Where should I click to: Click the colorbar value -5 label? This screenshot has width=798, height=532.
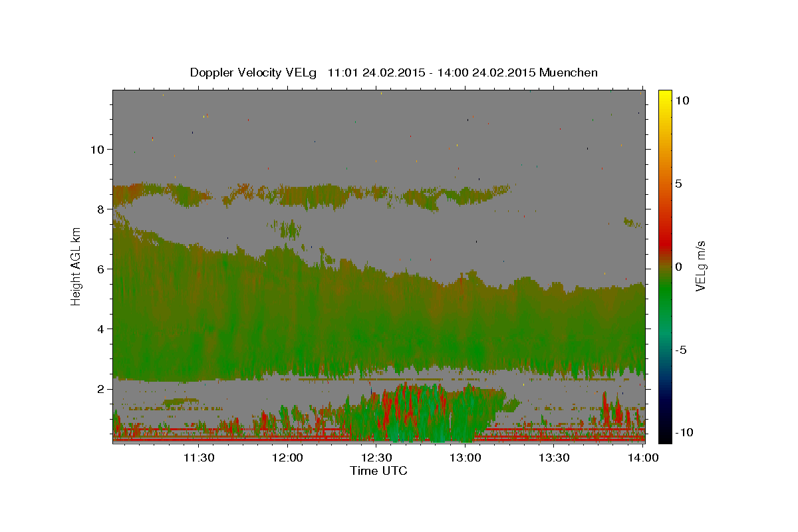click(681, 349)
